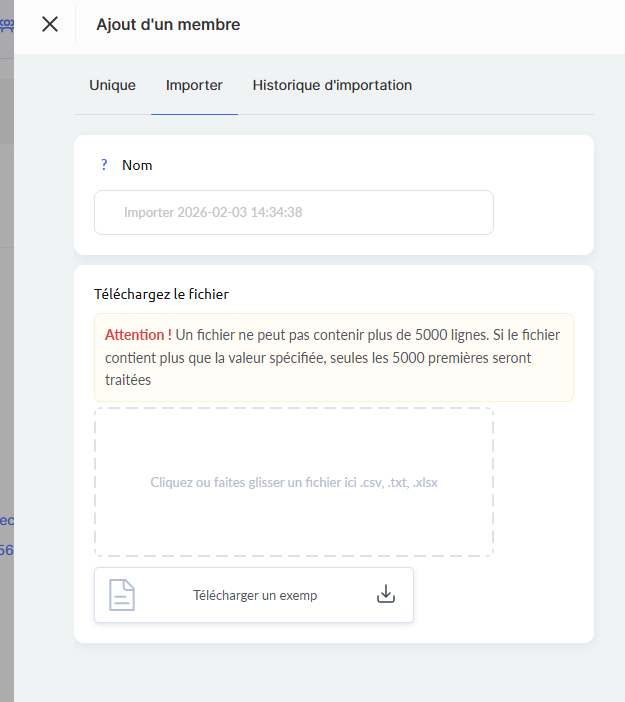Close the Ajout d'un membre panel
The image size is (625, 702).
pos(50,24)
